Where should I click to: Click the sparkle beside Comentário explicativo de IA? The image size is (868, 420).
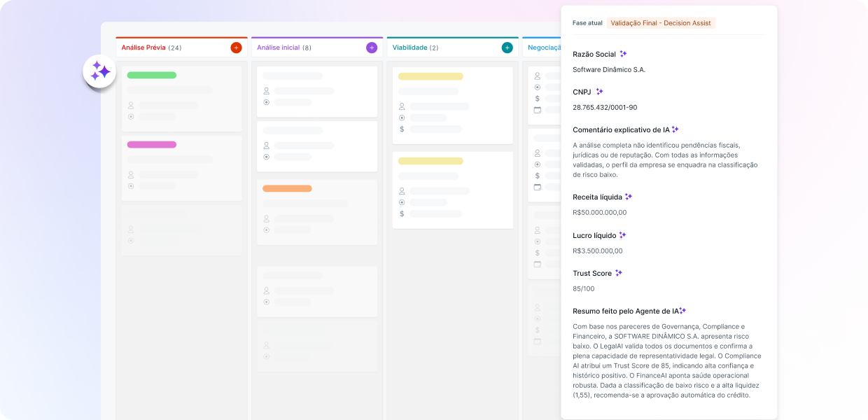click(x=675, y=129)
